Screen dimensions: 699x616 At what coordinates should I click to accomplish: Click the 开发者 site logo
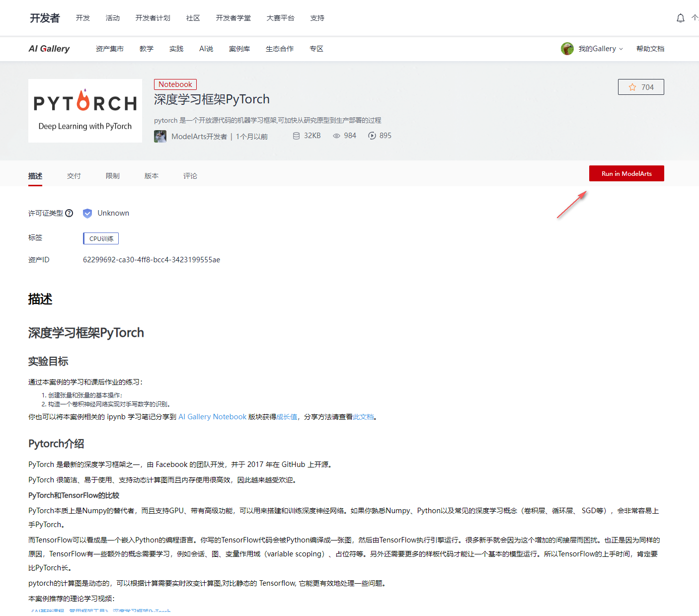(x=45, y=18)
